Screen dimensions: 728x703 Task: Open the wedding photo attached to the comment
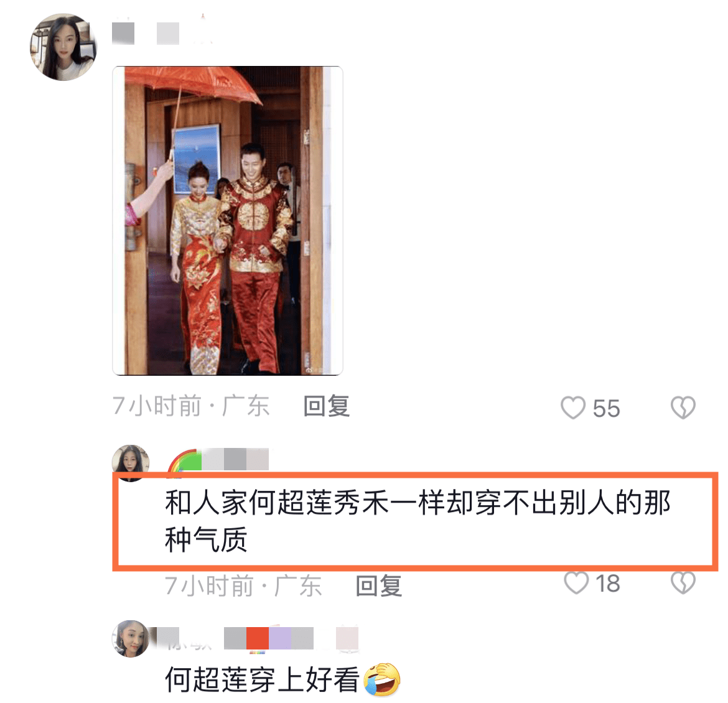point(228,221)
